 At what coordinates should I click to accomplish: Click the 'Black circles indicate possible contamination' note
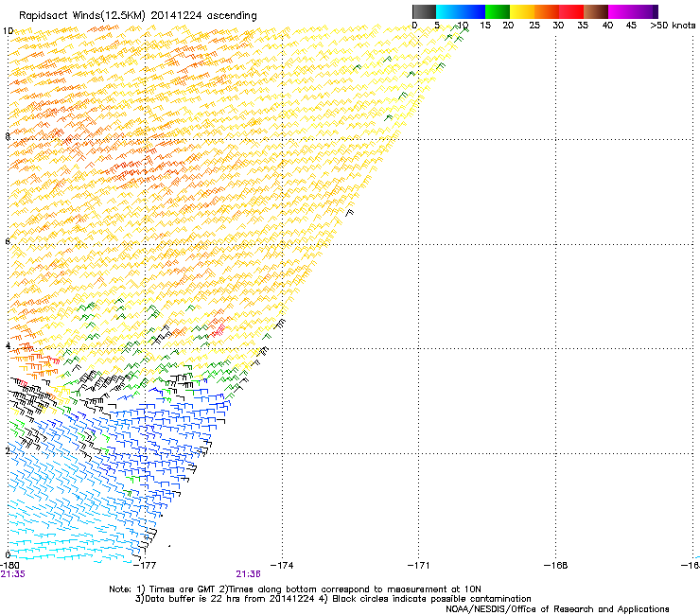[431, 599]
